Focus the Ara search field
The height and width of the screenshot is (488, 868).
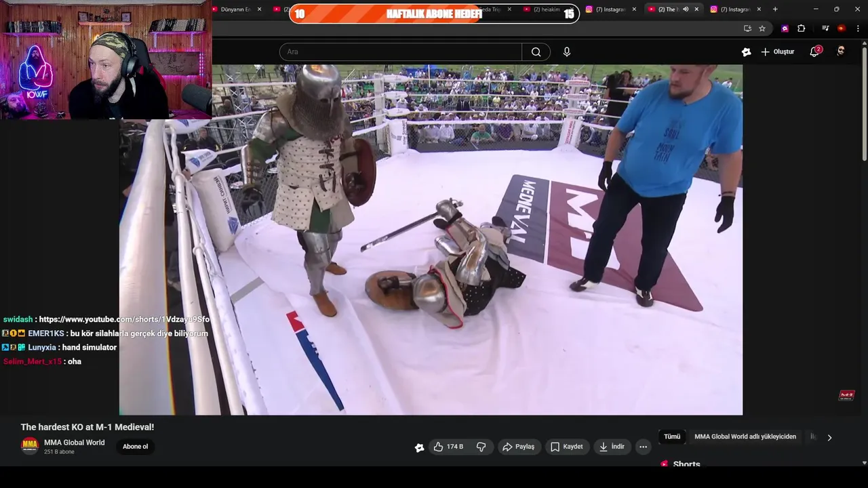(x=401, y=52)
